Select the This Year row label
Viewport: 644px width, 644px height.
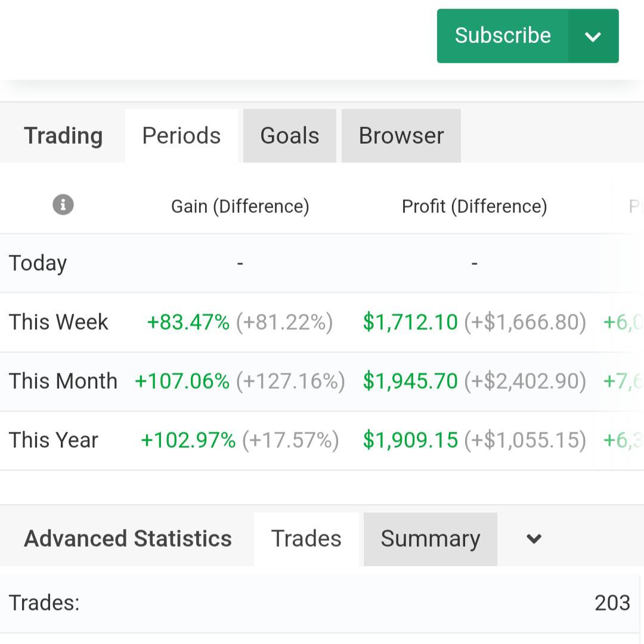click(x=54, y=440)
